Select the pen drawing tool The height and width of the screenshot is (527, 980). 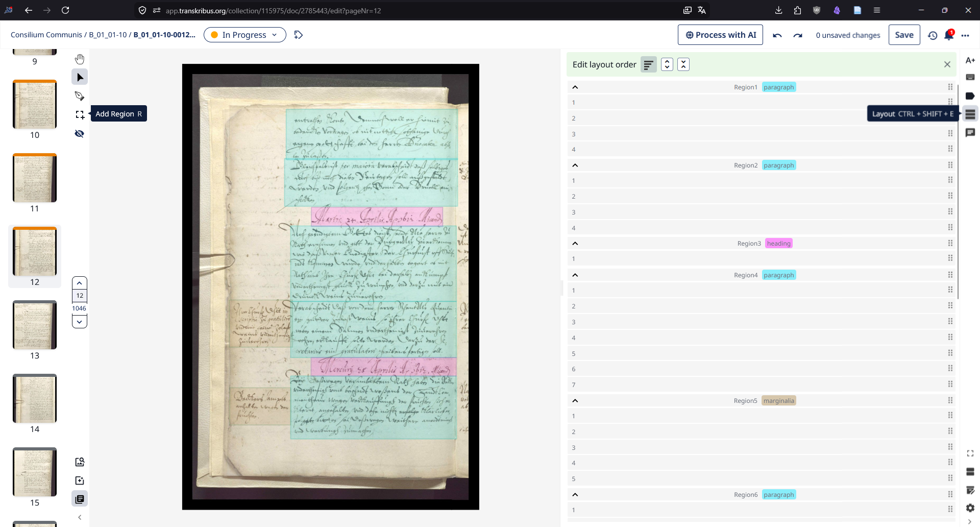80,96
